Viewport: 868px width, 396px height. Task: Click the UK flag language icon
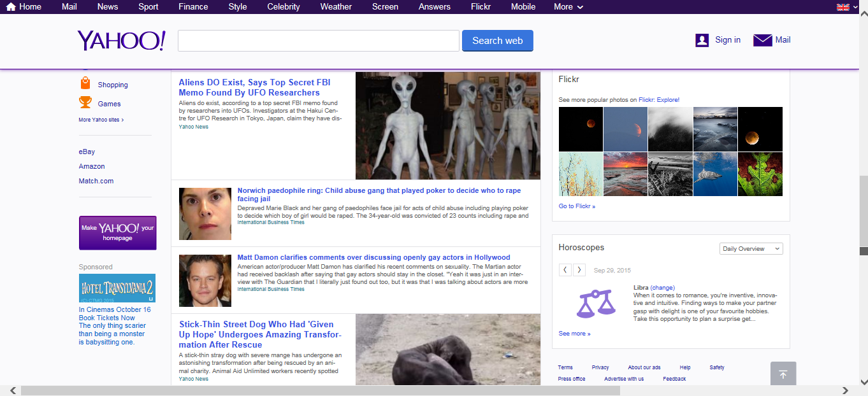tap(843, 7)
